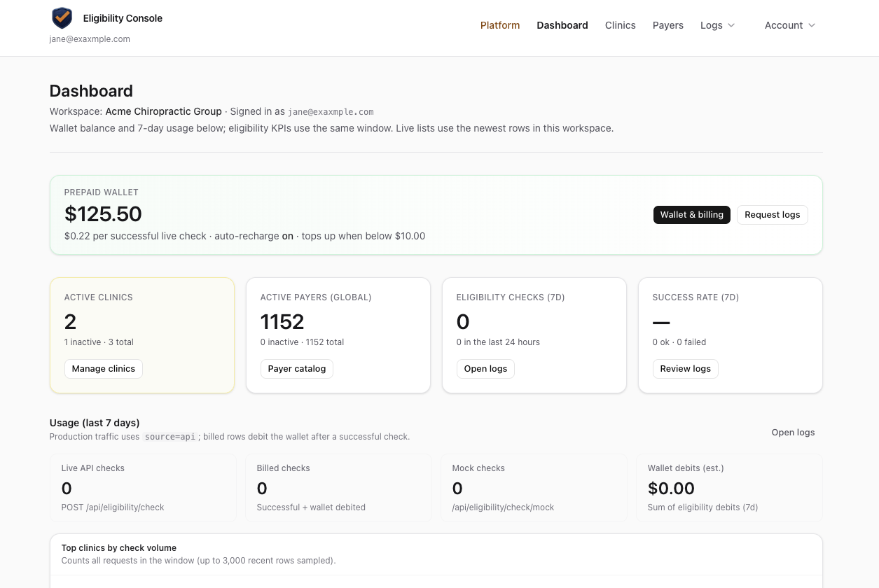The width and height of the screenshot is (879, 588).
Task: Click the source=api code snippet
Action: tap(170, 437)
